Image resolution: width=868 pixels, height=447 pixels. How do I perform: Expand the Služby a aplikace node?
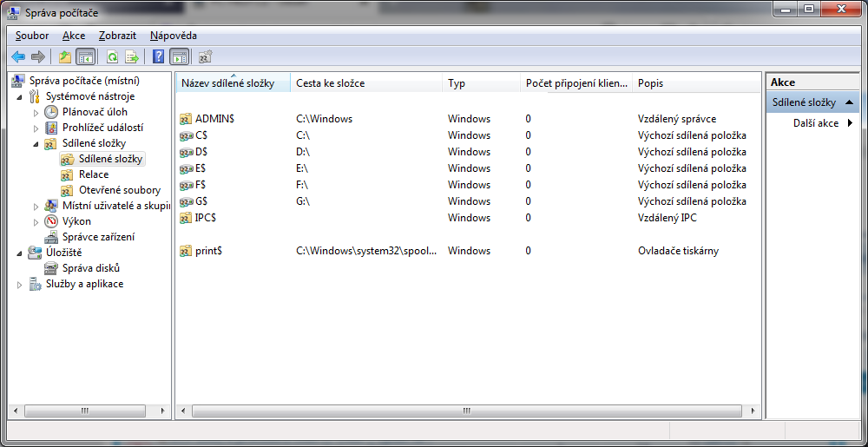(x=21, y=285)
